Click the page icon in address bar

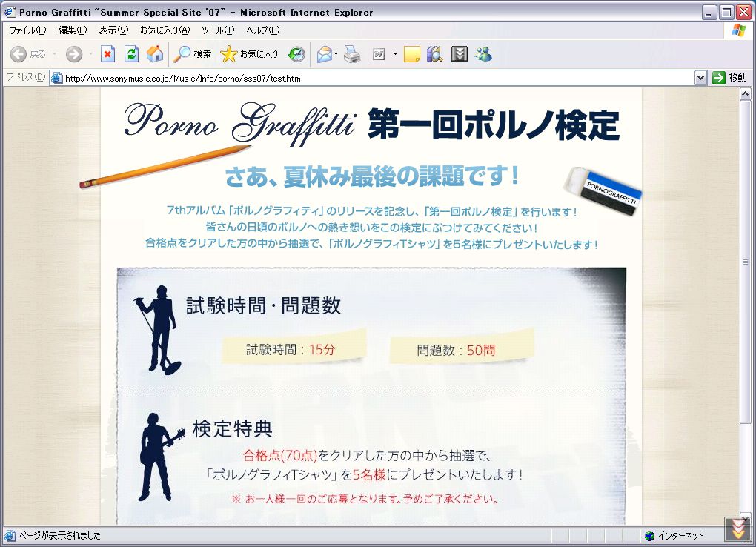57,78
